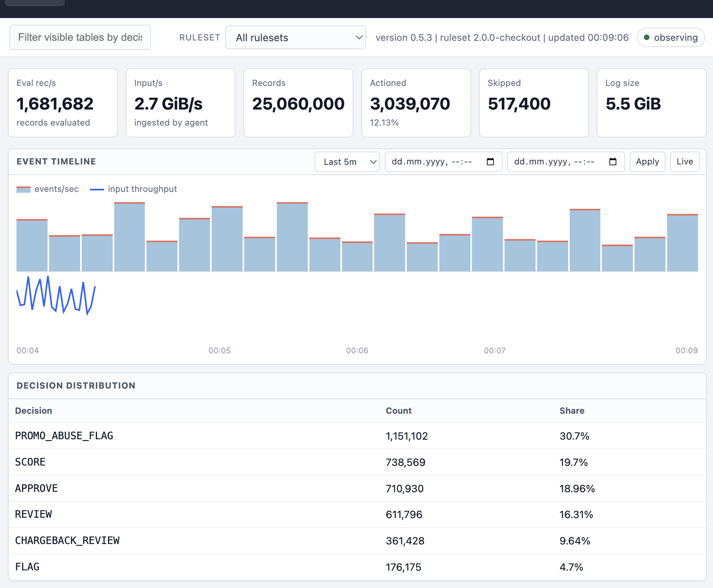Image resolution: width=713 pixels, height=588 pixels.
Task: Click the EVENT TIMELINE heading
Action: point(56,162)
